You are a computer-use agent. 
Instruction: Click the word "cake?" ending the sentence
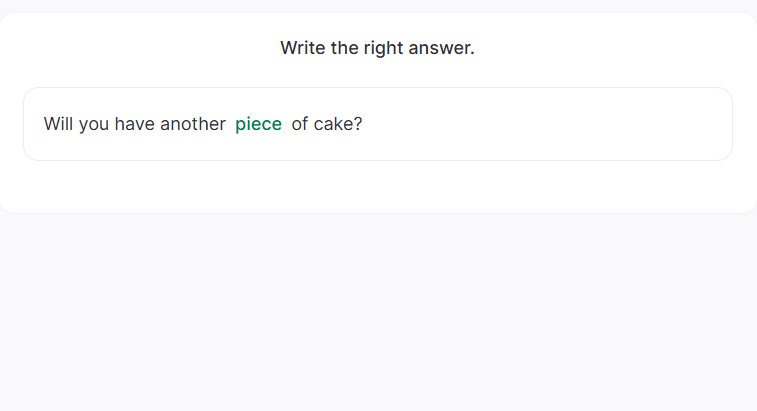(x=338, y=124)
